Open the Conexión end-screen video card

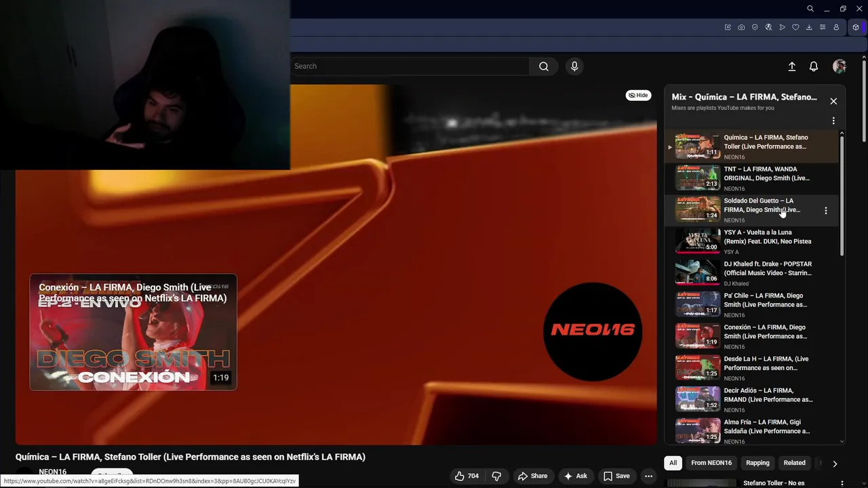(x=133, y=332)
